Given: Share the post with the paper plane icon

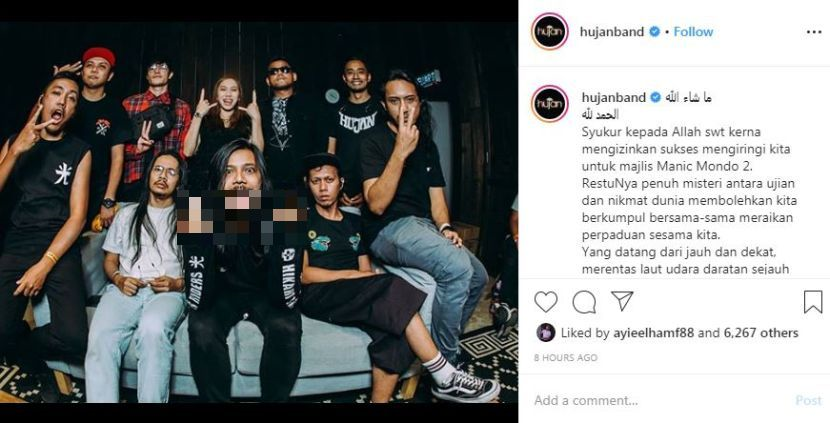Looking at the screenshot, I should tap(622, 301).
